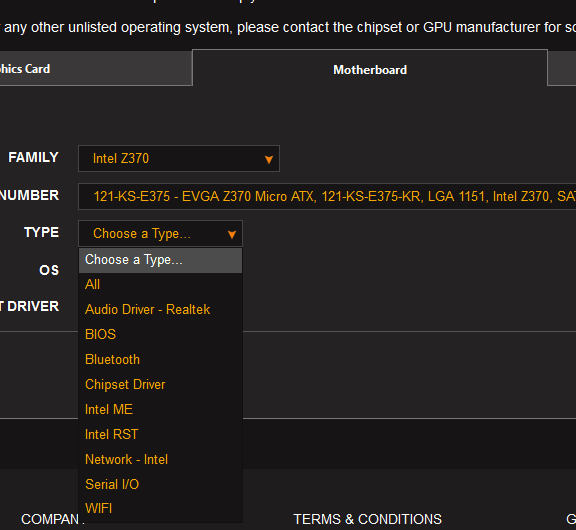The height and width of the screenshot is (530, 576).
Task: Open the Company footer link
Action: [x=50, y=519]
